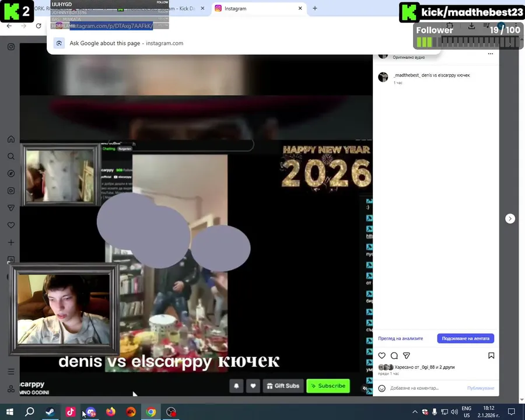Open the volume control in the tray
The height and width of the screenshot is (420, 525).
(454, 412)
